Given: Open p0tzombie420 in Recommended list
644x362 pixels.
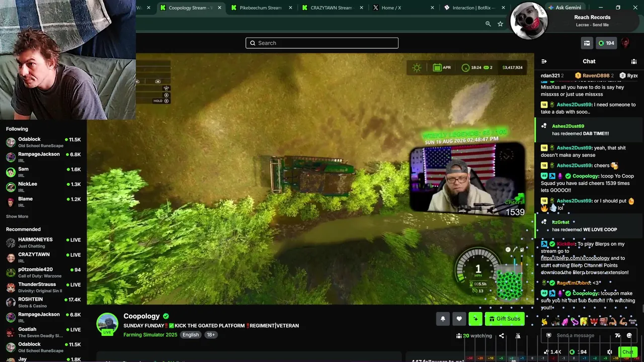Looking at the screenshot, I should (43, 273).
